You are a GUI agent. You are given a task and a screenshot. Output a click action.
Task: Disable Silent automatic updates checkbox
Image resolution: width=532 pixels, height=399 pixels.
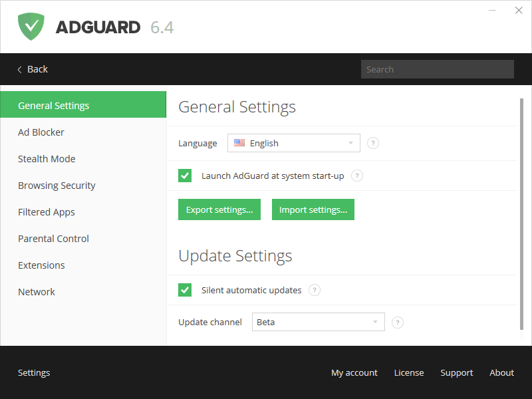click(x=185, y=290)
